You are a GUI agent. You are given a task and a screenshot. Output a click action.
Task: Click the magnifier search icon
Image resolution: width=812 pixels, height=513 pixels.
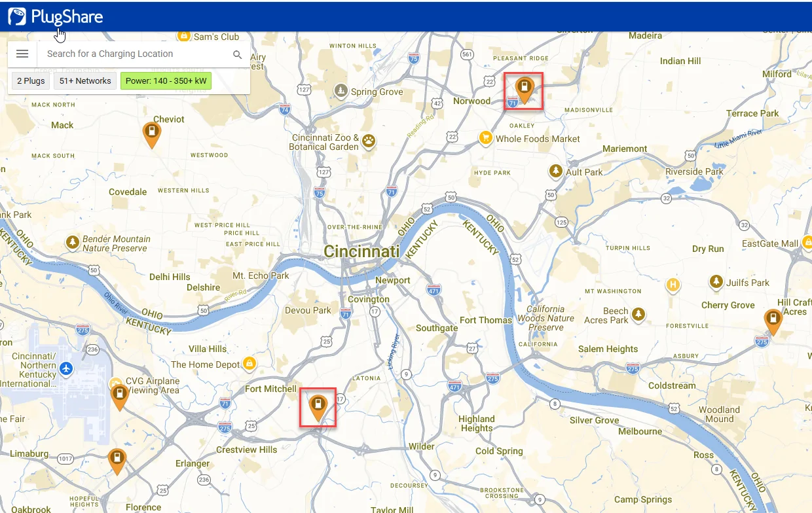pos(238,54)
